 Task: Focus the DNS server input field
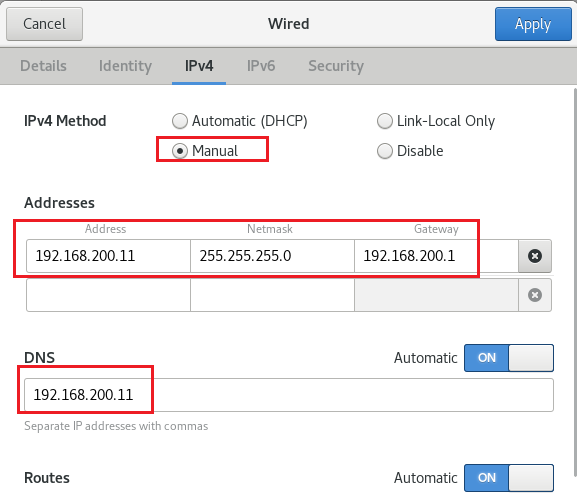click(289, 395)
